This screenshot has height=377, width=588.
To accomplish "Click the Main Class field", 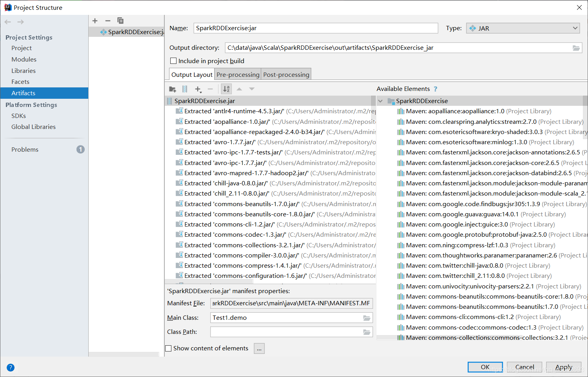I will [x=291, y=318].
